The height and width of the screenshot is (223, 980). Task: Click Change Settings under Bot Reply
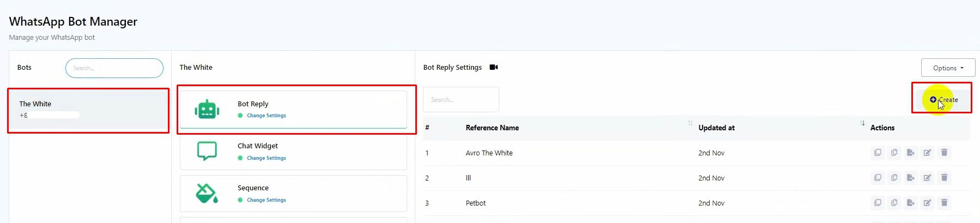[x=266, y=116]
